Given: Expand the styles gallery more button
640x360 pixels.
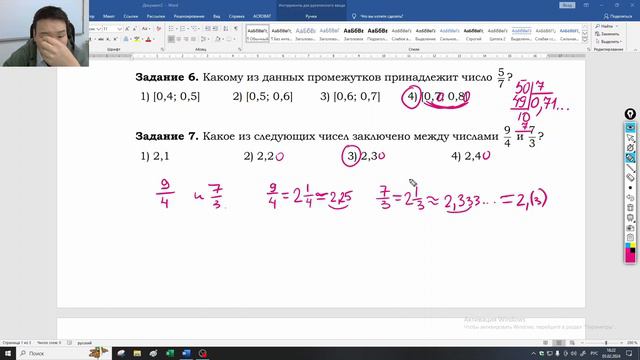Looking at the screenshot, I should coord(585,40).
